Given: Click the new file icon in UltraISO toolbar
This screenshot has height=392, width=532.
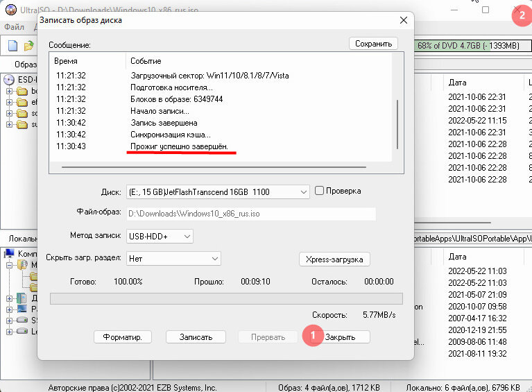Looking at the screenshot, I should pyautogui.click(x=13, y=45).
